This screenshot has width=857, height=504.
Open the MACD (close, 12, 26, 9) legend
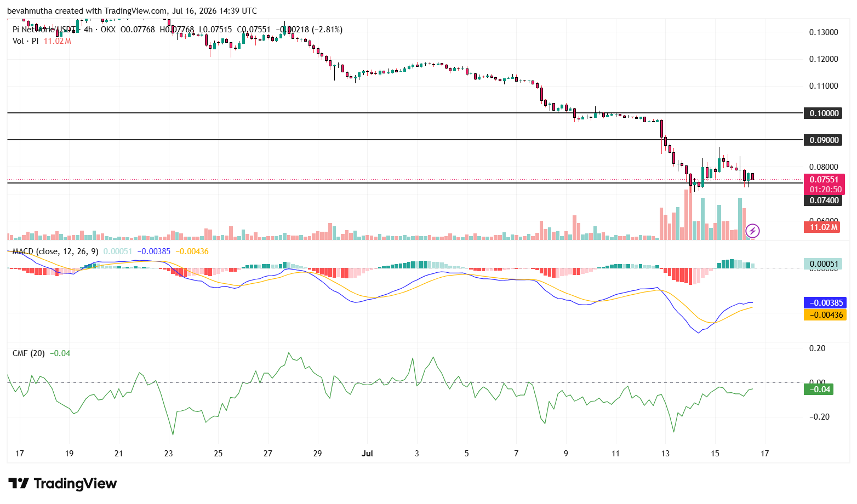click(55, 251)
